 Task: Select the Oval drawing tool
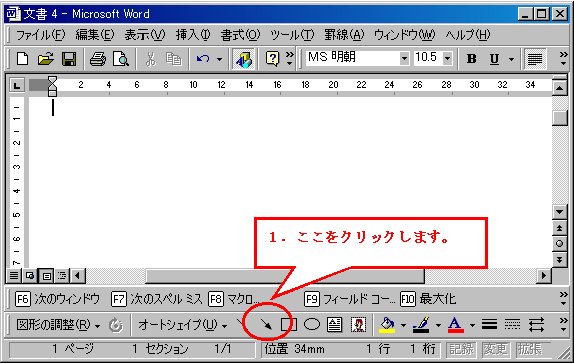coord(312,324)
